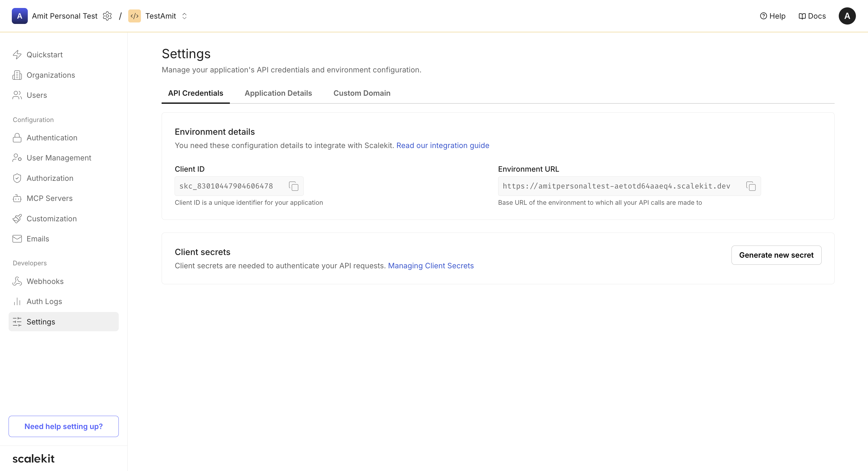The width and height of the screenshot is (868, 471).
Task: Click Need help setting up? button
Action: tap(63, 426)
